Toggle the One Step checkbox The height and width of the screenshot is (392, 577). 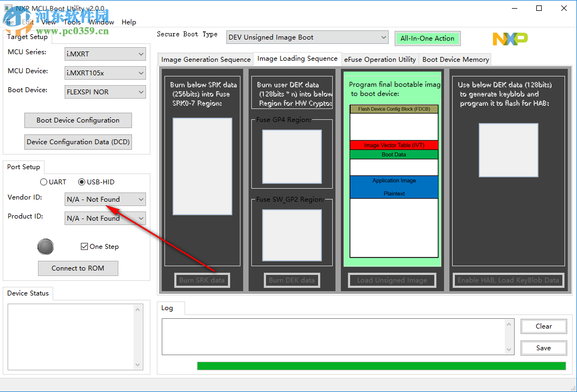coord(83,246)
